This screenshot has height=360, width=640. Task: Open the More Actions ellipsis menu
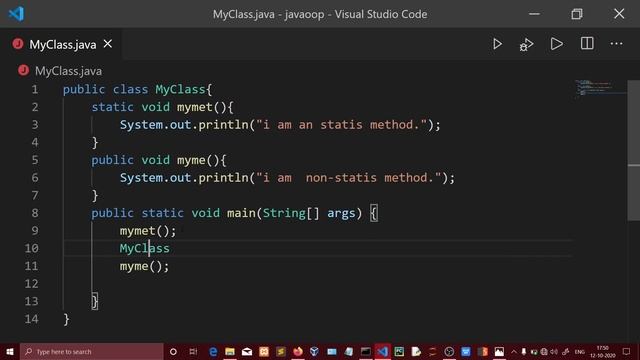616,44
